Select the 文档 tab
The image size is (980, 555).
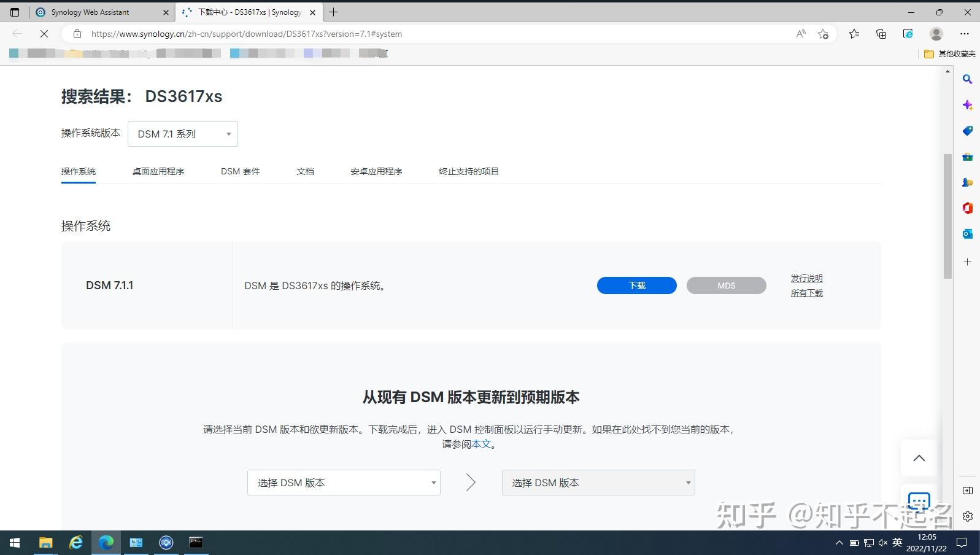[305, 171]
